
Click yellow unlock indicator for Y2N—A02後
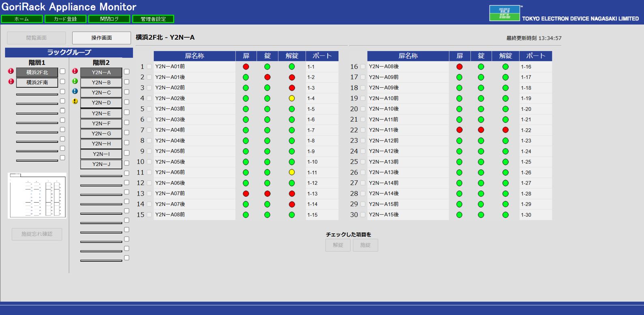click(x=292, y=98)
